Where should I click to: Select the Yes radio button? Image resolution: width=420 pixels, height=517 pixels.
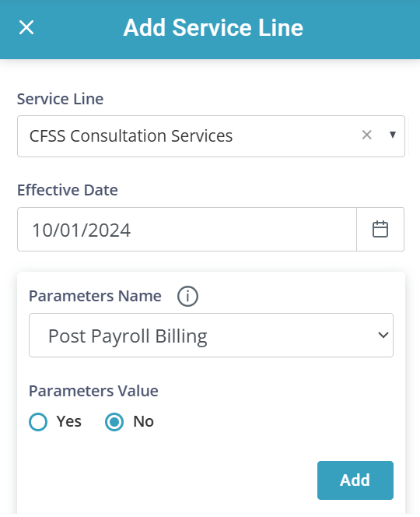click(38, 422)
